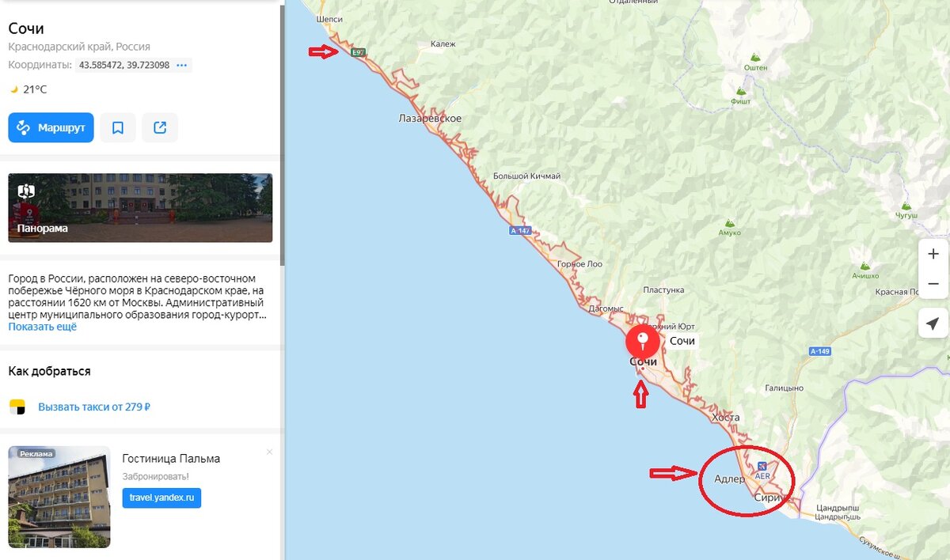Click the bookmark save icon

[x=117, y=127]
